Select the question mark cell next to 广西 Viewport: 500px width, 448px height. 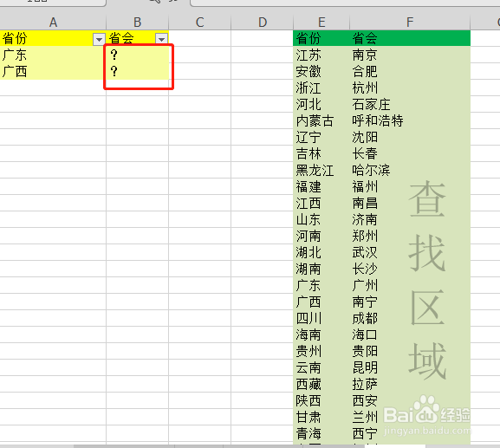[138, 71]
